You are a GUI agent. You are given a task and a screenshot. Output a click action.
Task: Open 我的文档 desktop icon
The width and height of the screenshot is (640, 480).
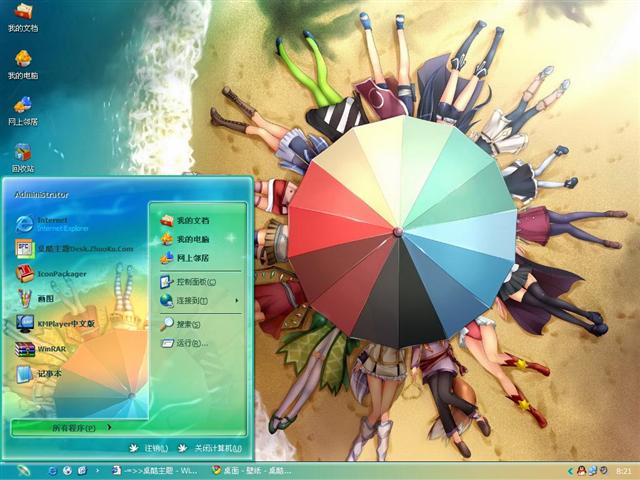(x=23, y=17)
